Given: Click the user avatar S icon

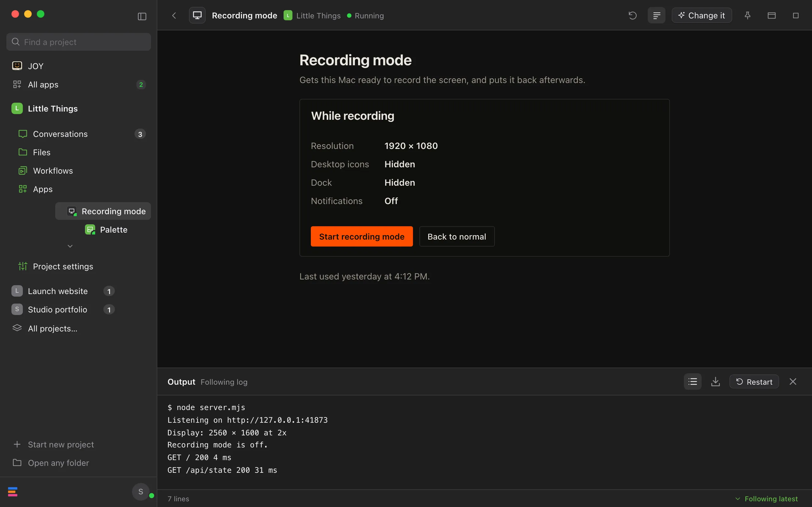Looking at the screenshot, I should tap(141, 491).
